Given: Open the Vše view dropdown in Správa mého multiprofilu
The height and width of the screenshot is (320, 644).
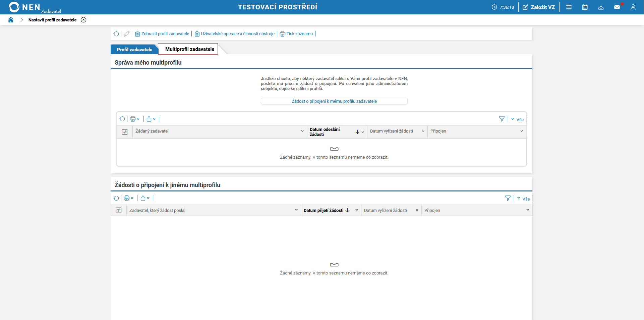Looking at the screenshot, I should pos(517,119).
